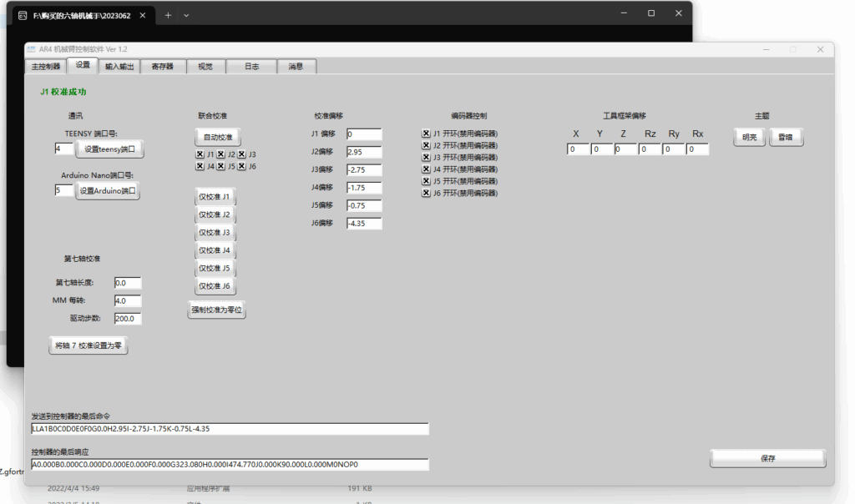855x504 pixels.
Task: Toggle the J6 联合校准 checkbox
Action: click(x=241, y=167)
